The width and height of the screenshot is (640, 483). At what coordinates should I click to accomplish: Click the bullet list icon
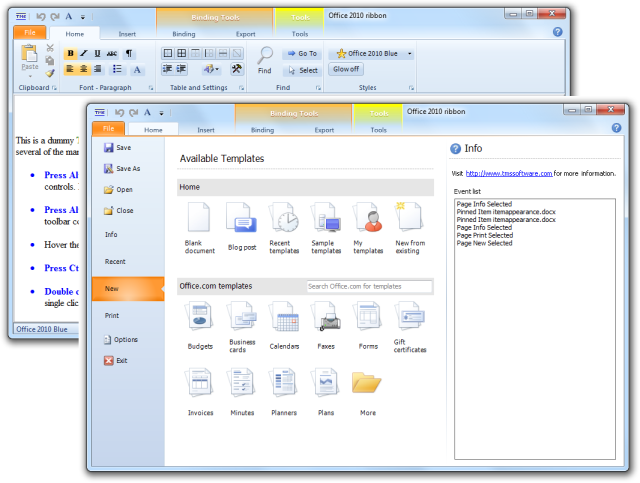(x=117, y=69)
